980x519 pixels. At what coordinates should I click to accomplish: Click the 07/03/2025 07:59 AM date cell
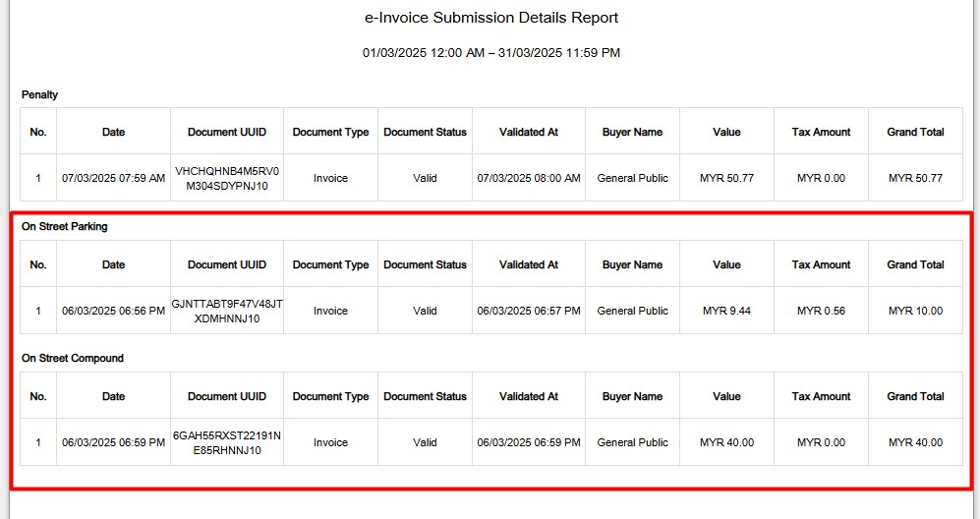click(113, 178)
